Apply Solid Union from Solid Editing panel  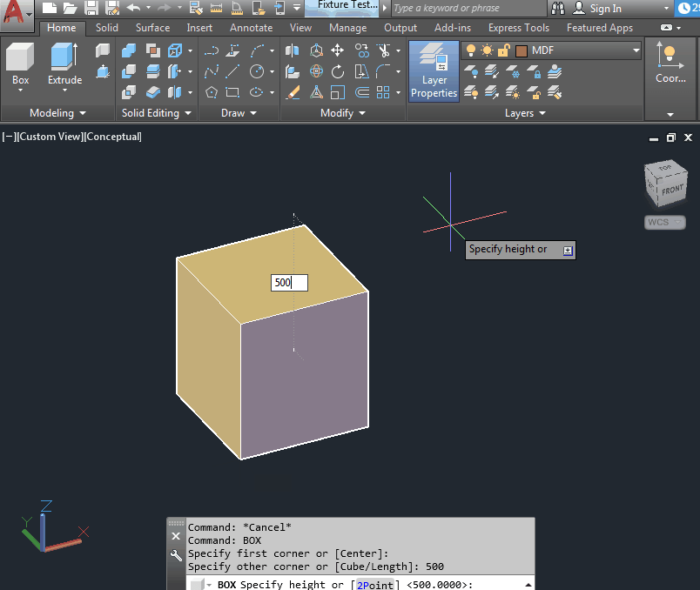coord(129,50)
